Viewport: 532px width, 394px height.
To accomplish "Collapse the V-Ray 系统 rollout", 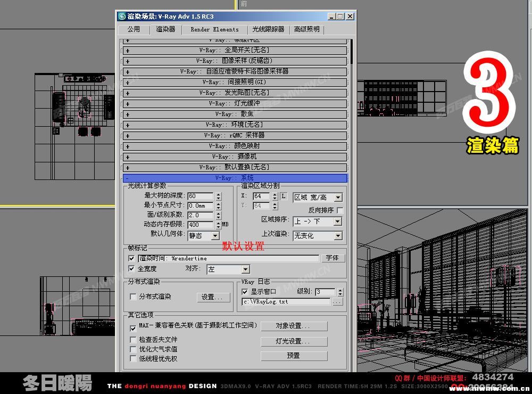I will [x=235, y=178].
